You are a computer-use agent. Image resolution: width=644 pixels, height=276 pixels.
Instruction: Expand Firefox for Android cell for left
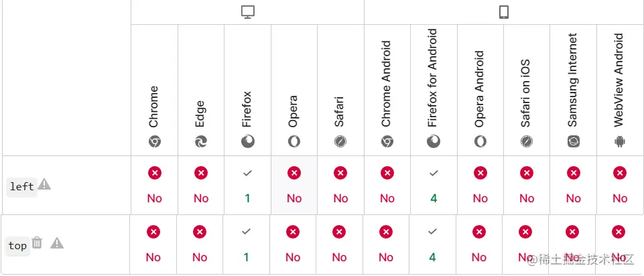434,186
